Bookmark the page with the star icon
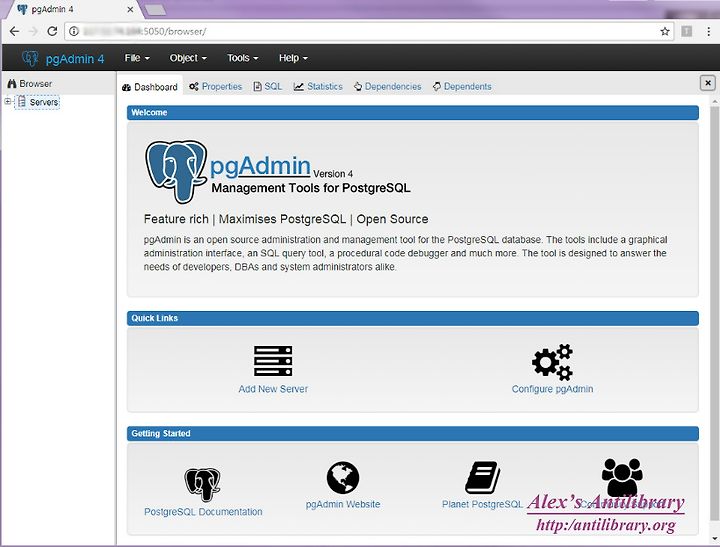The width and height of the screenshot is (720, 547). (664, 31)
